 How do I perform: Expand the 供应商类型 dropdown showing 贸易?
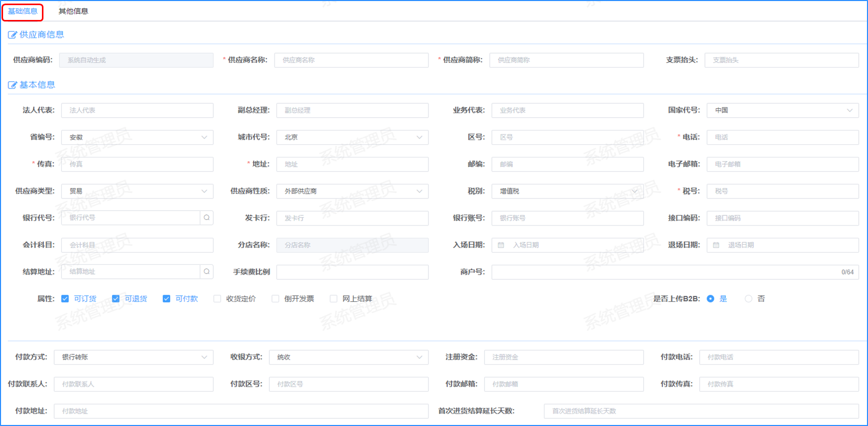point(137,191)
